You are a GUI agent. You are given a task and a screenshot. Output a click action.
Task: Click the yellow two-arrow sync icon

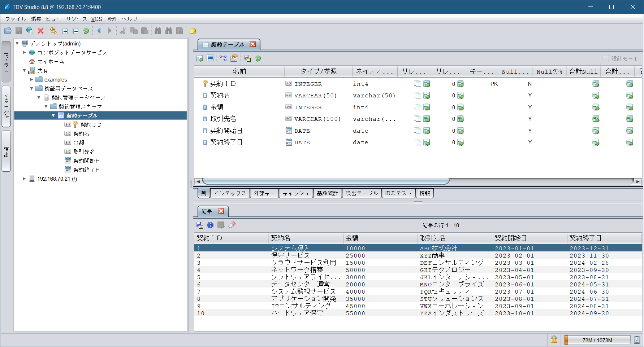point(53,31)
